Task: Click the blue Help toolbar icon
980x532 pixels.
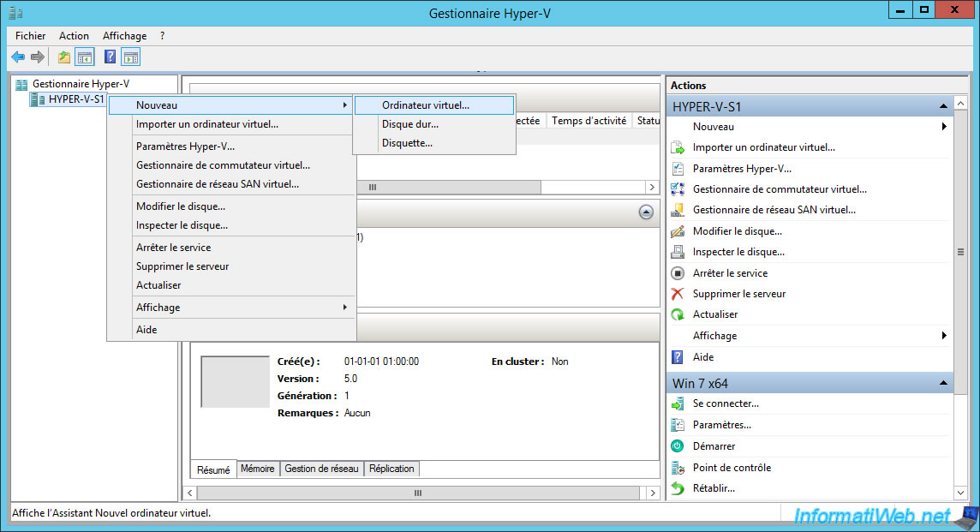Action: [x=110, y=57]
